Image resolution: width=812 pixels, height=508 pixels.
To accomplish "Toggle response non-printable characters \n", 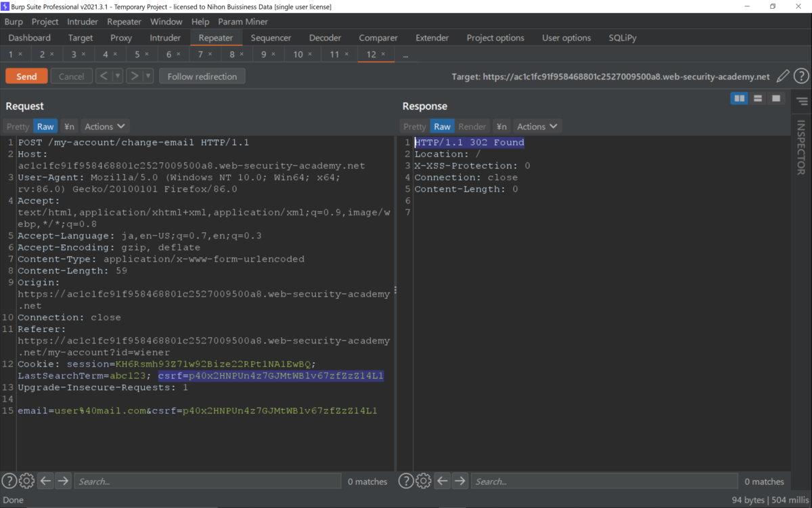I will pyautogui.click(x=501, y=127).
